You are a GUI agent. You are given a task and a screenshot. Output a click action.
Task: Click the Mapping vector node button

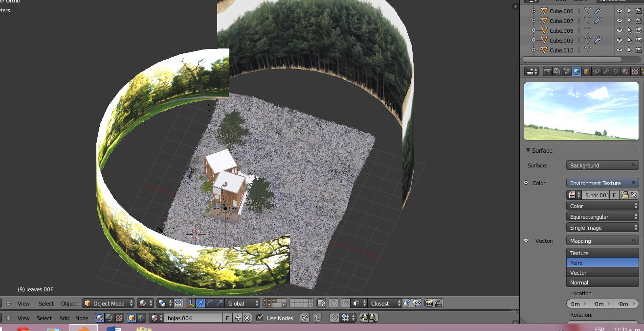pyautogui.click(x=602, y=241)
